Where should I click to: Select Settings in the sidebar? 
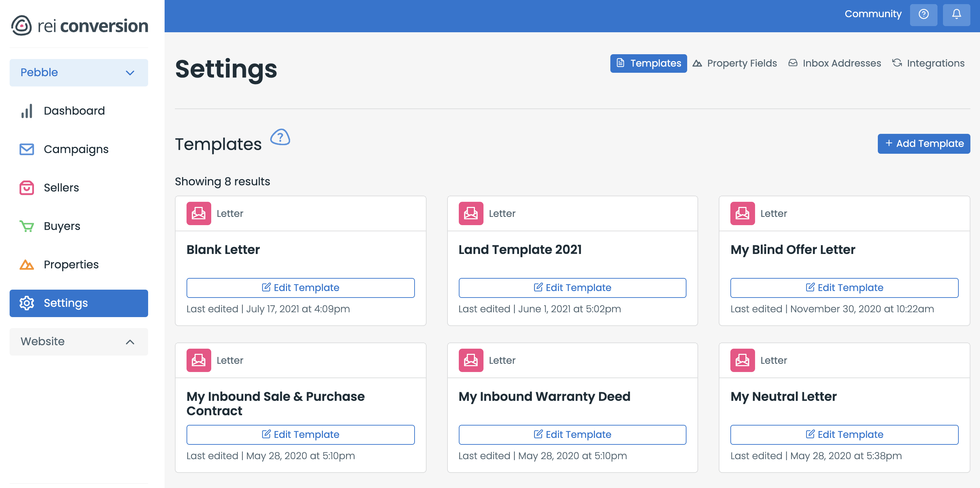(x=79, y=303)
